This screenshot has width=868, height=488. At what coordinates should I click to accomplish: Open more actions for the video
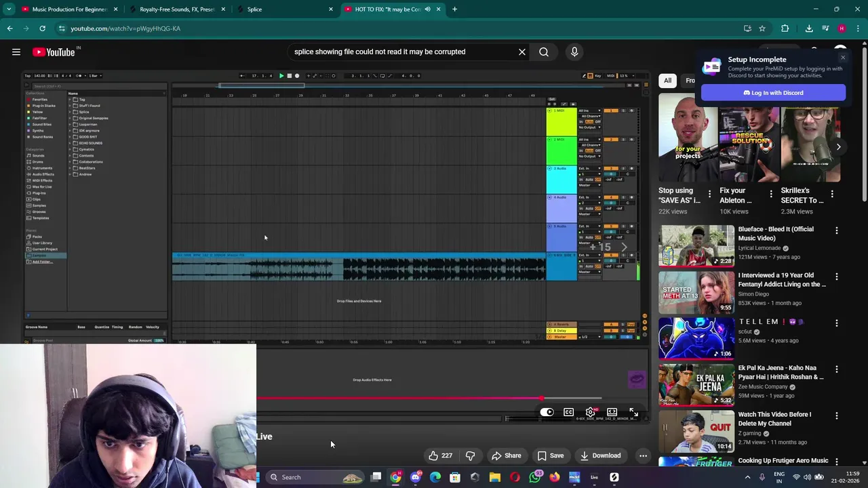[x=643, y=455]
